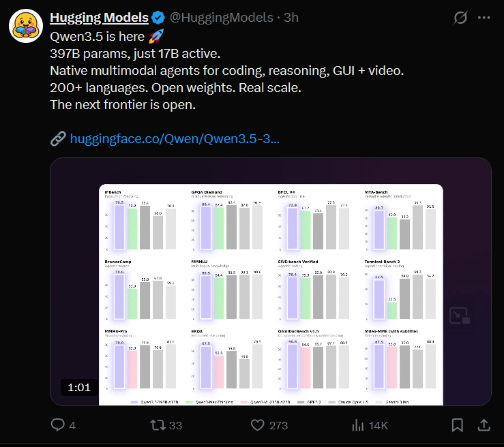
Task: Open the 3h timestamp link
Action: click(x=292, y=18)
